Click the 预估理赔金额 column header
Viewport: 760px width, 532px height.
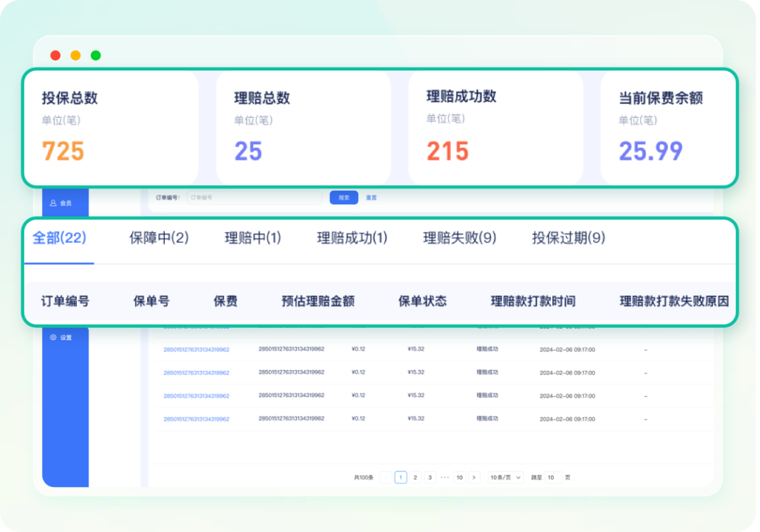(318, 301)
